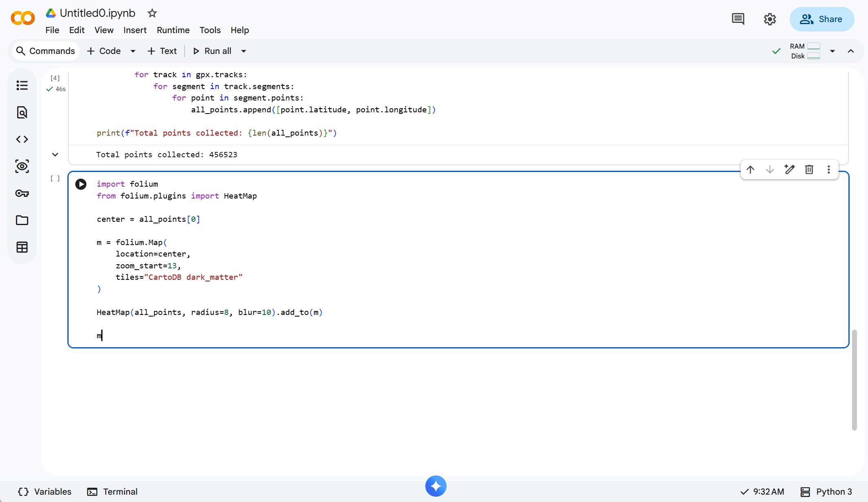
Task: Open the Commands search palette
Action: coord(45,51)
